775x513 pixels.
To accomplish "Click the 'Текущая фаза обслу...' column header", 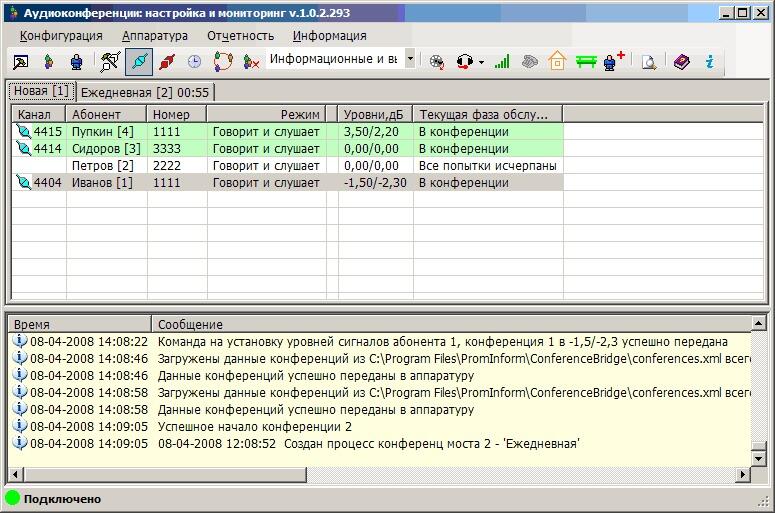I will pyautogui.click(x=488, y=114).
